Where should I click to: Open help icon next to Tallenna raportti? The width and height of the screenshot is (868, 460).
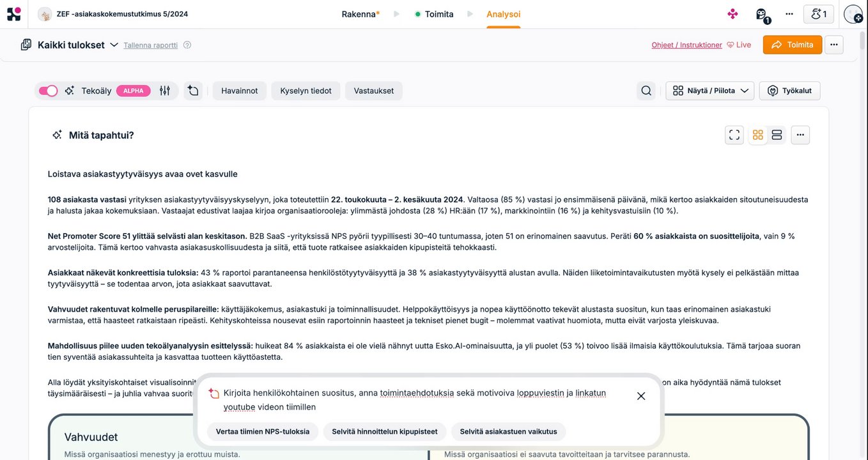tap(187, 45)
